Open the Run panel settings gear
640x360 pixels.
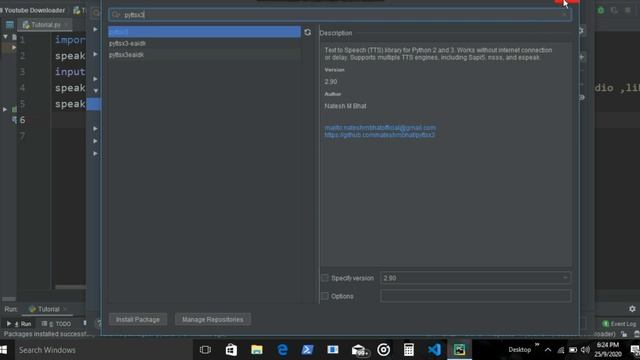[x=632, y=309]
